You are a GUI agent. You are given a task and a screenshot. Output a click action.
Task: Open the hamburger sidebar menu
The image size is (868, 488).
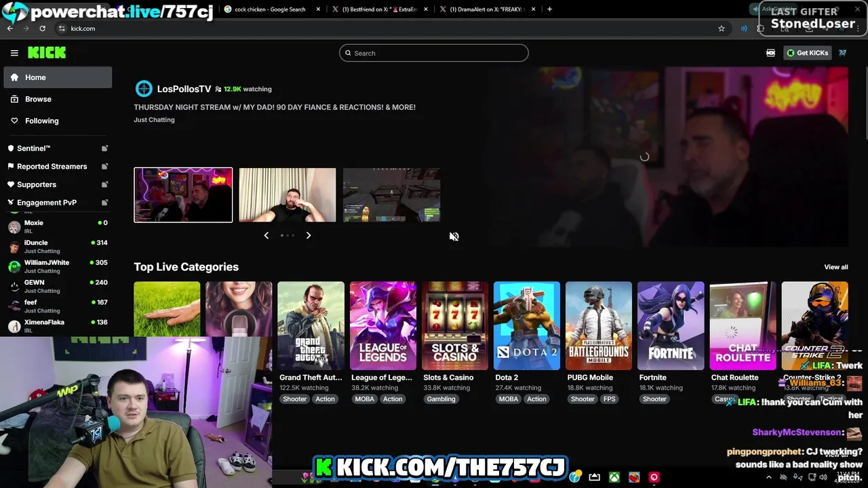14,53
